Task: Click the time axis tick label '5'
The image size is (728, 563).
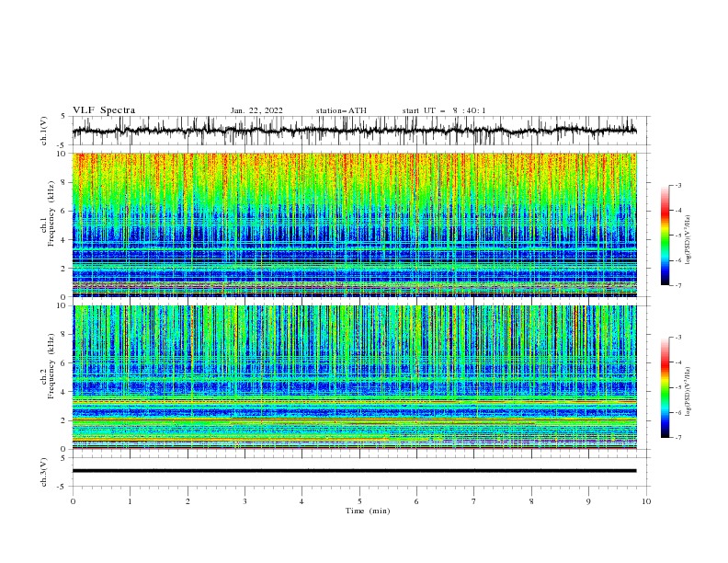Action: point(359,501)
